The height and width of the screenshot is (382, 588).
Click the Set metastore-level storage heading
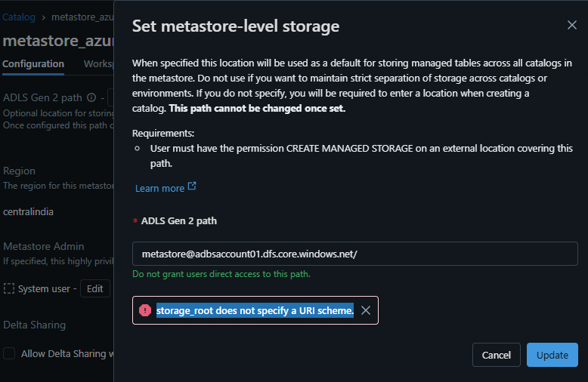click(236, 26)
